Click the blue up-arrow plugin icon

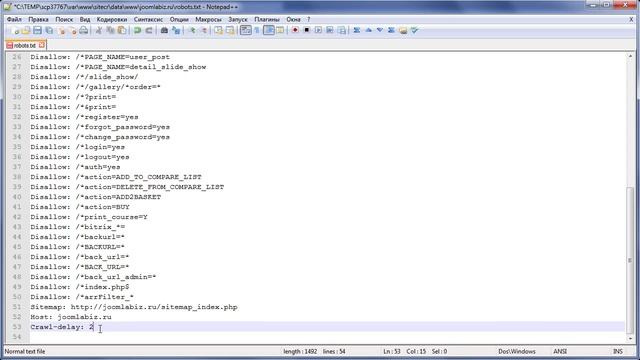point(368,31)
